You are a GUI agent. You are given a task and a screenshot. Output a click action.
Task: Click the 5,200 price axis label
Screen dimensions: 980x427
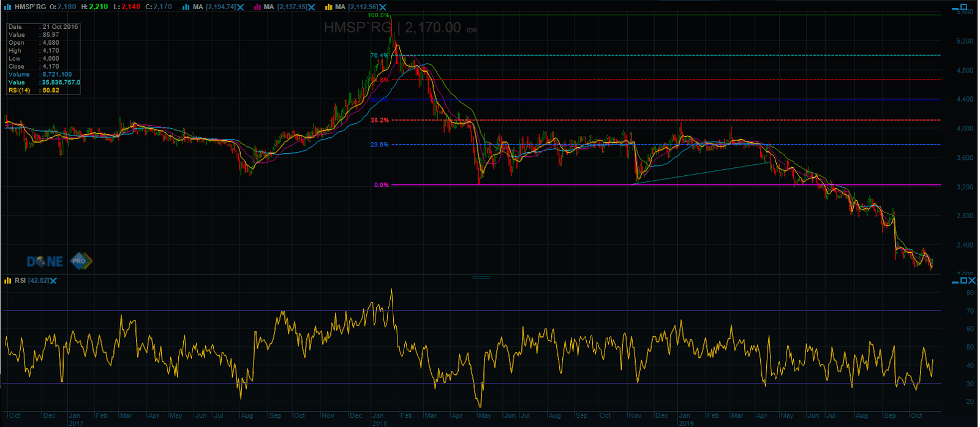click(x=965, y=41)
